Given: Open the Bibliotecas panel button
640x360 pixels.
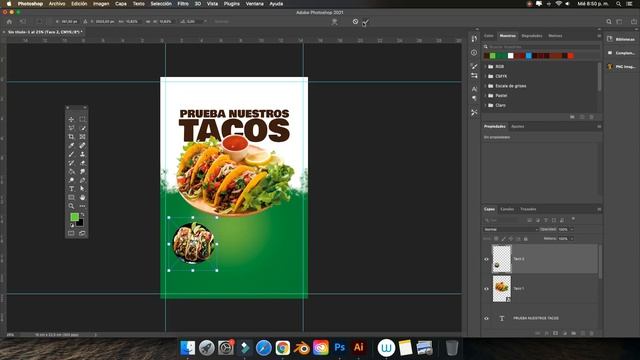Looking at the screenshot, I should (x=621, y=39).
